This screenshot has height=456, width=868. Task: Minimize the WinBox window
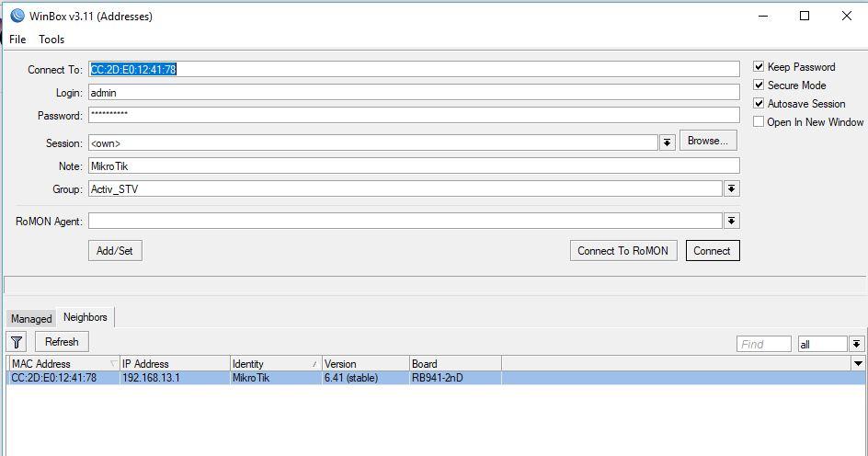[x=763, y=16]
